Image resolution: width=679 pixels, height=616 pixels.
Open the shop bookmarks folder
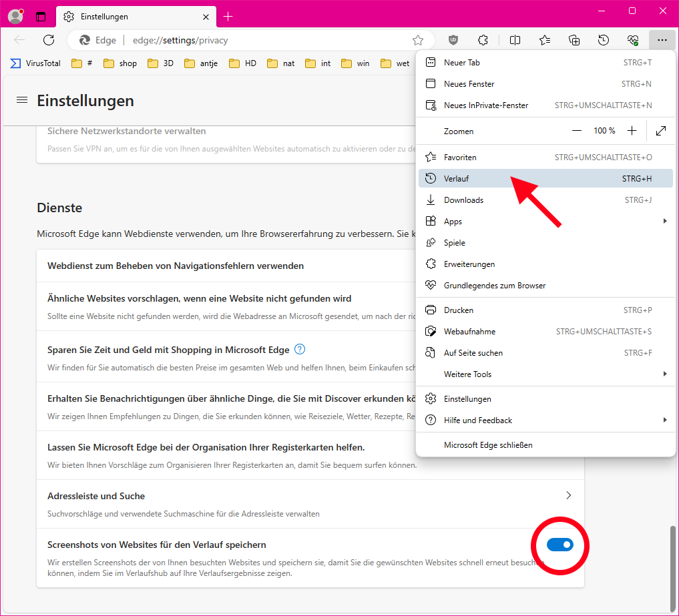click(x=120, y=63)
